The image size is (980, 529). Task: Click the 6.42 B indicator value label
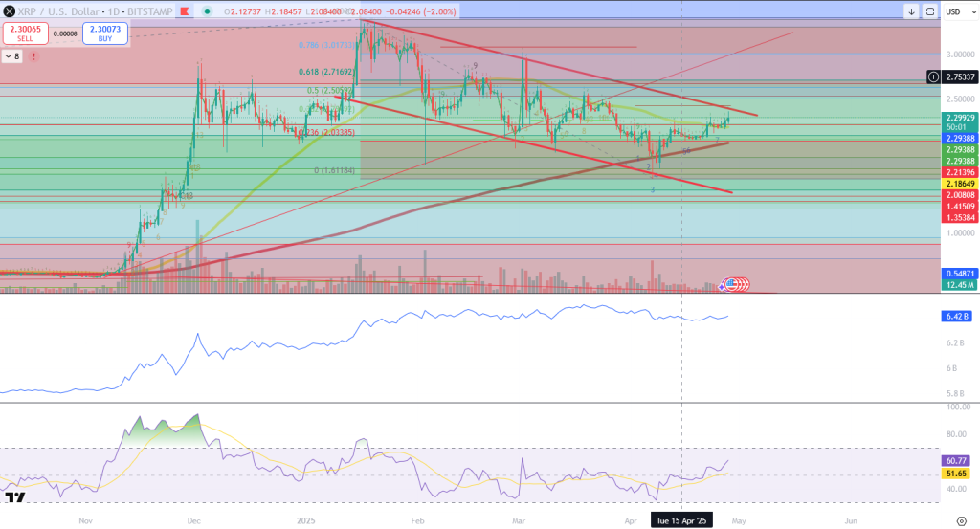coord(957,316)
